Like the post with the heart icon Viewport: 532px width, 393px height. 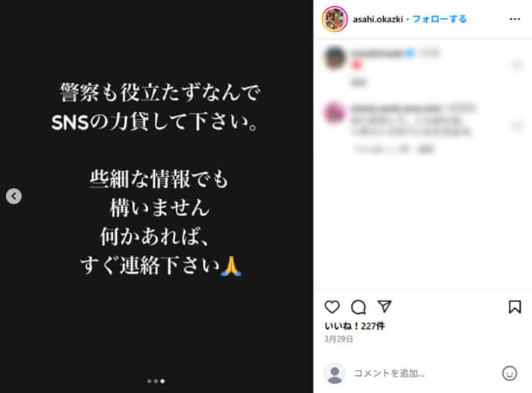click(332, 306)
